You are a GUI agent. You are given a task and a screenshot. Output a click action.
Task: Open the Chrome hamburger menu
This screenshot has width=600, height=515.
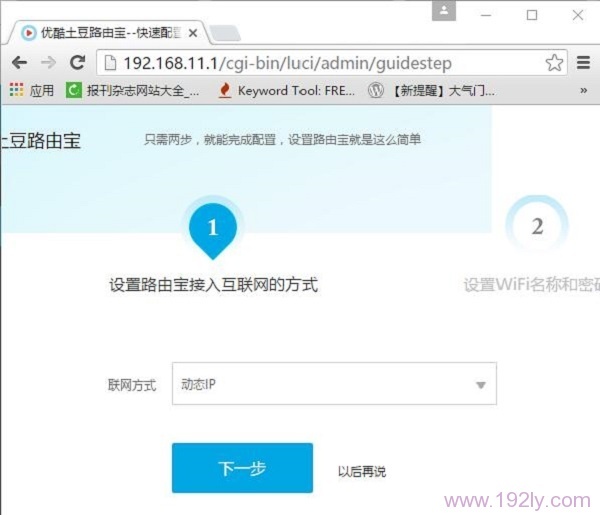[584, 63]
